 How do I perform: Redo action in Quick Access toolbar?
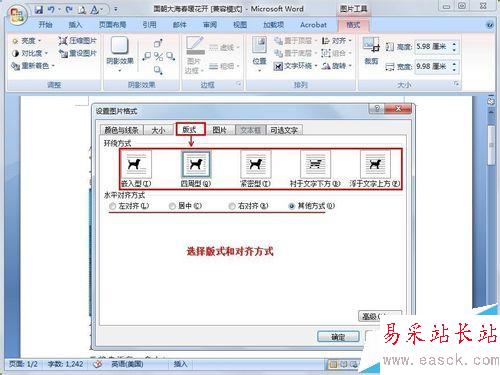coord(69,9)
